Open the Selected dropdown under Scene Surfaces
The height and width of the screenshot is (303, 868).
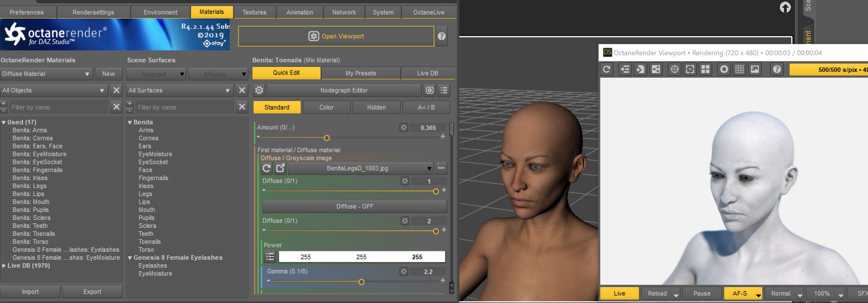156,74
